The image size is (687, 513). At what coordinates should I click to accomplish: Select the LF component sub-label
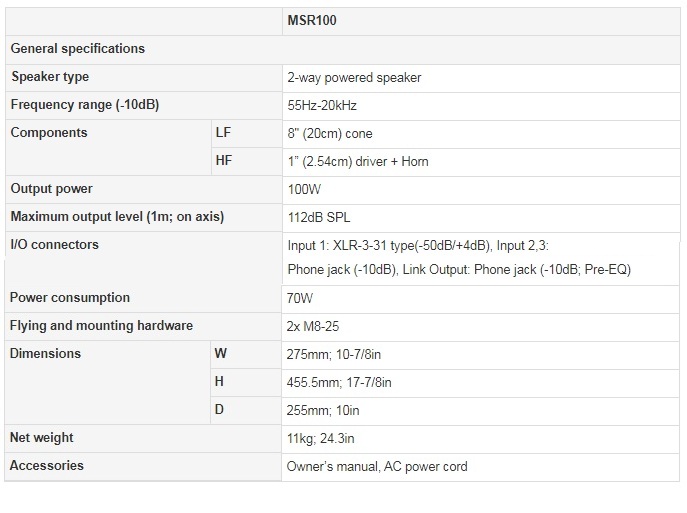coord(223,132)
